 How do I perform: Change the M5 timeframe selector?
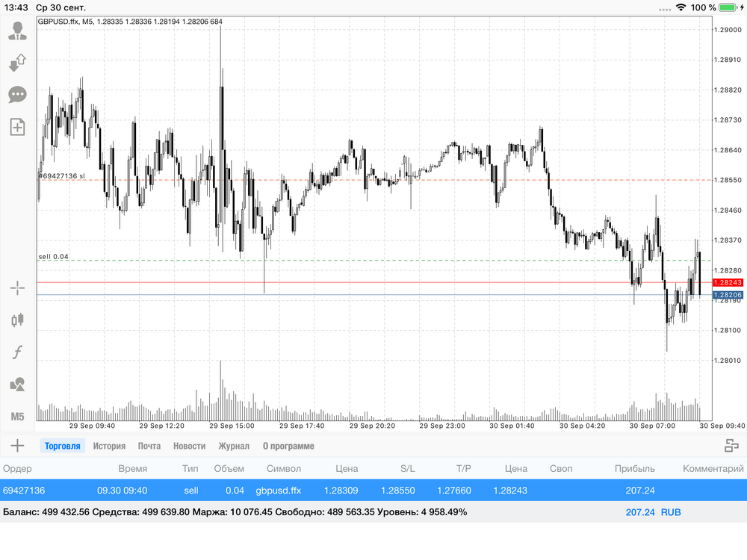[18, 417]
